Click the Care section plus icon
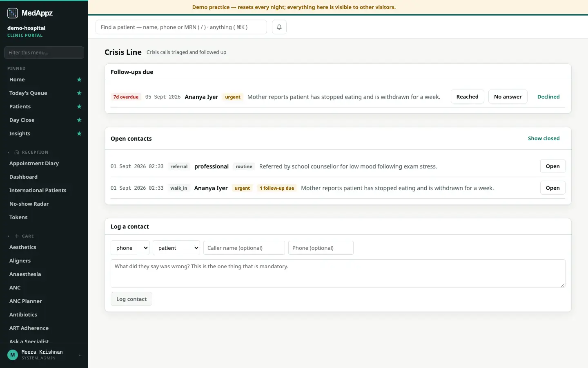Image resolution: width=588 pixels, height=368 pixels. (x=17, y=236)
